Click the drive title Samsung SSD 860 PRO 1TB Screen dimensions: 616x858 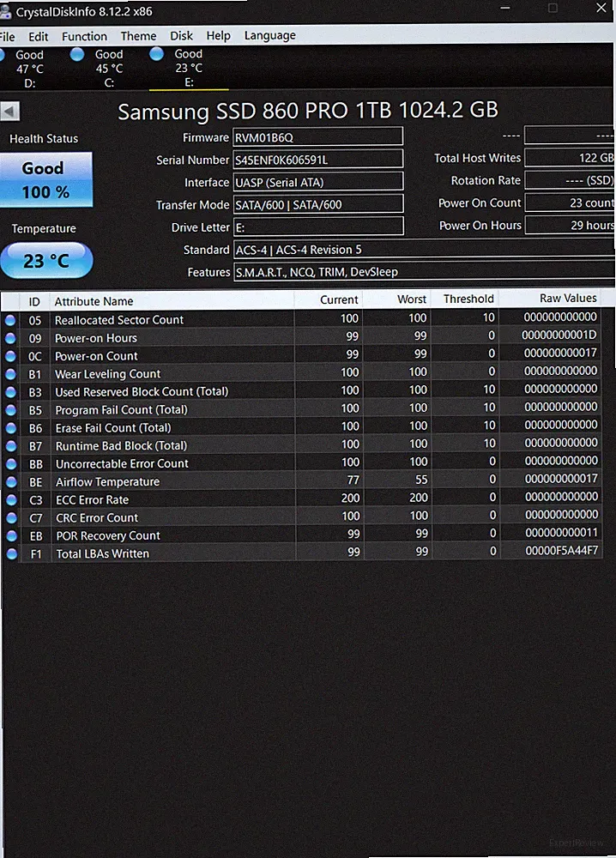point(308,111)
